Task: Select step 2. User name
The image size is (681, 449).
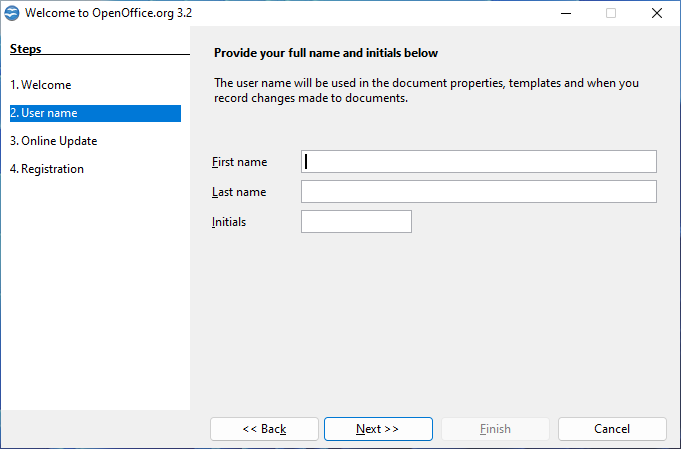Action: pos(95,113)
